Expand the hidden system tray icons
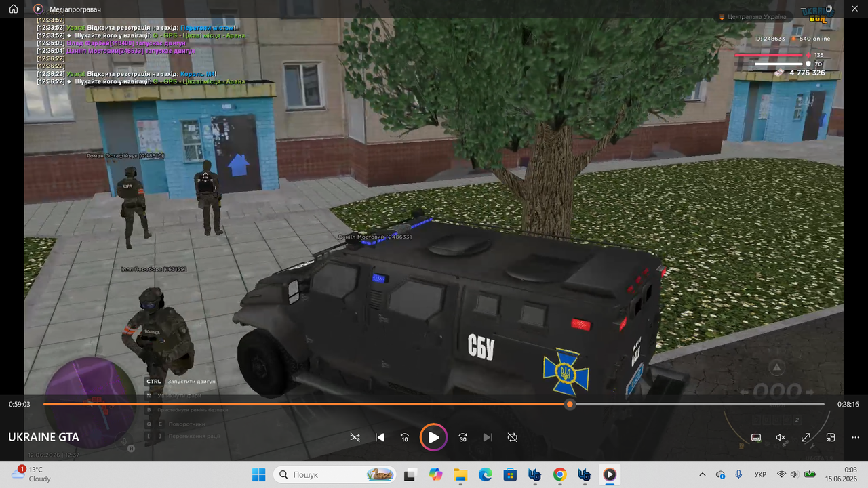Viewport: 868px width, 488px height. [x=702, y=474]
